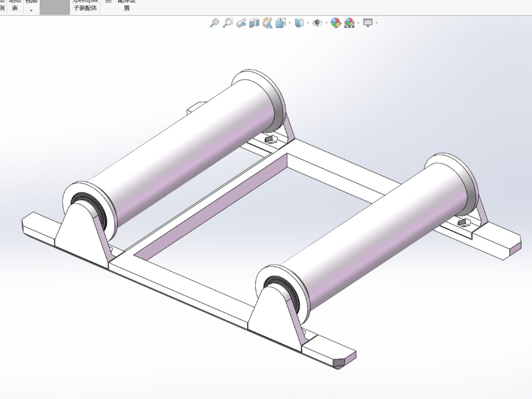Activate the Previous View icon
Viewport: 532px width, 399px height.
tap(241, 23)
